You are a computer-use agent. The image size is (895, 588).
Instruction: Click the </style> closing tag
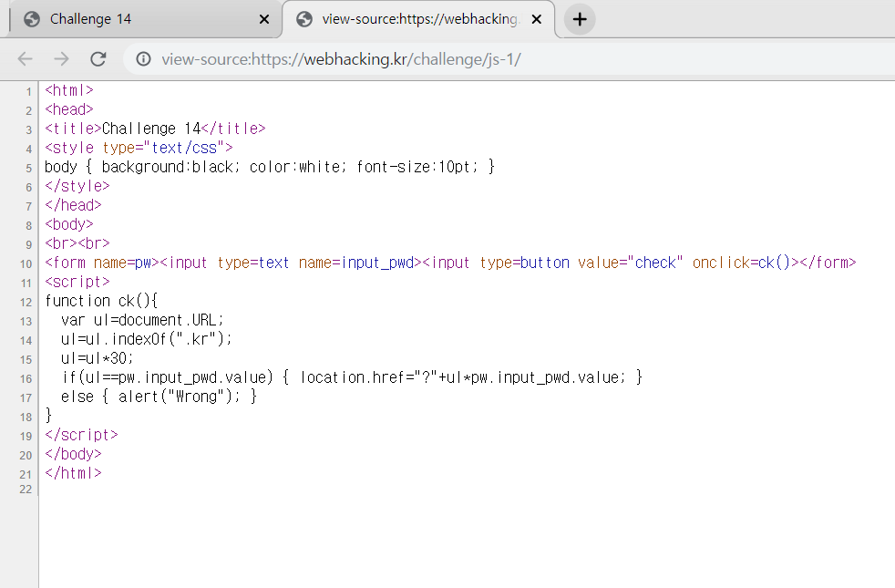point(77,186)
